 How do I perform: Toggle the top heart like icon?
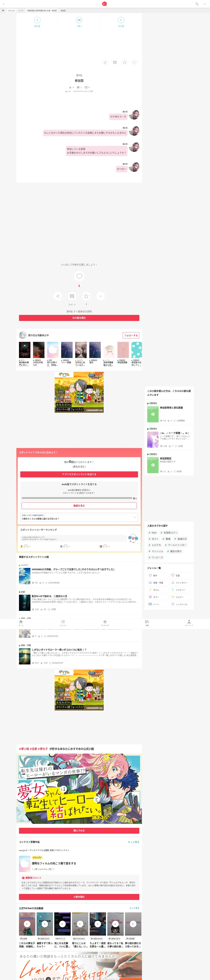pos(135,62)
